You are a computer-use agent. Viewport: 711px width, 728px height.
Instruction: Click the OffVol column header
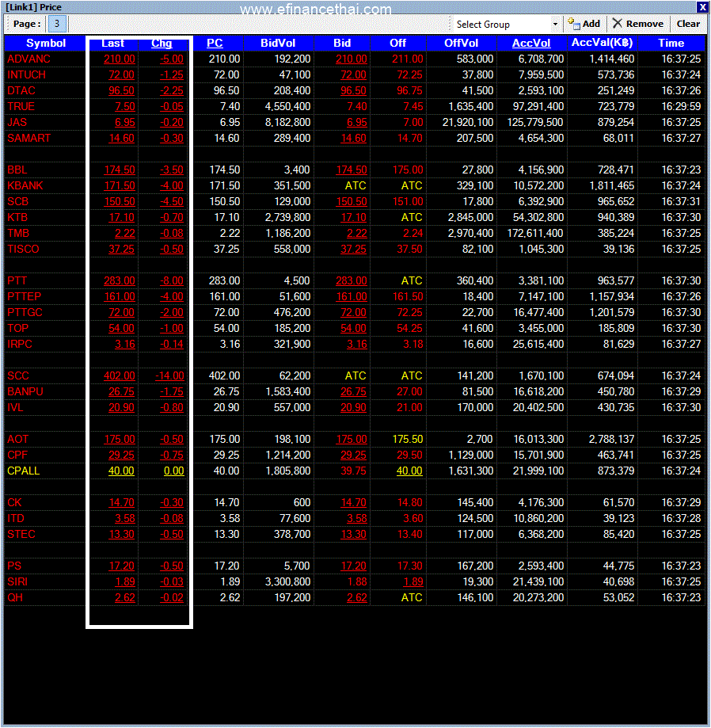pyautogui.click(x=461, y=44)
